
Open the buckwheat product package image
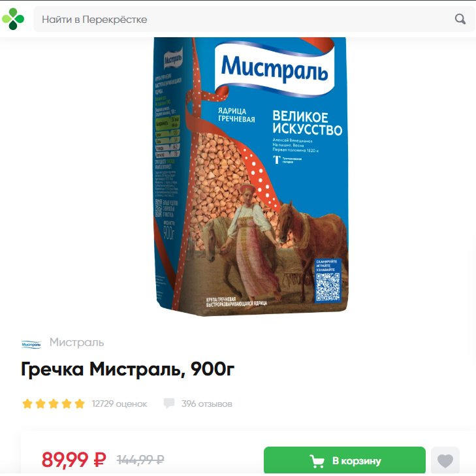[x=251, y=176]
